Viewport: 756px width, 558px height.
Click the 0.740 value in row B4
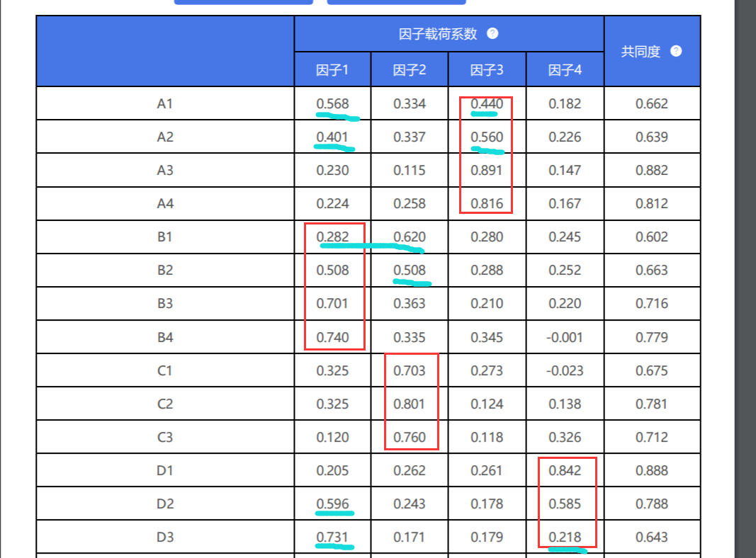coord(332,338)
